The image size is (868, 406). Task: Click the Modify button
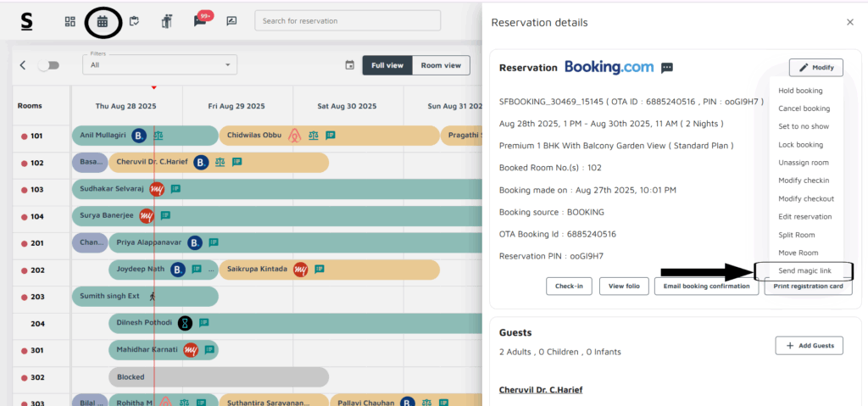click(x=816, y=67)
